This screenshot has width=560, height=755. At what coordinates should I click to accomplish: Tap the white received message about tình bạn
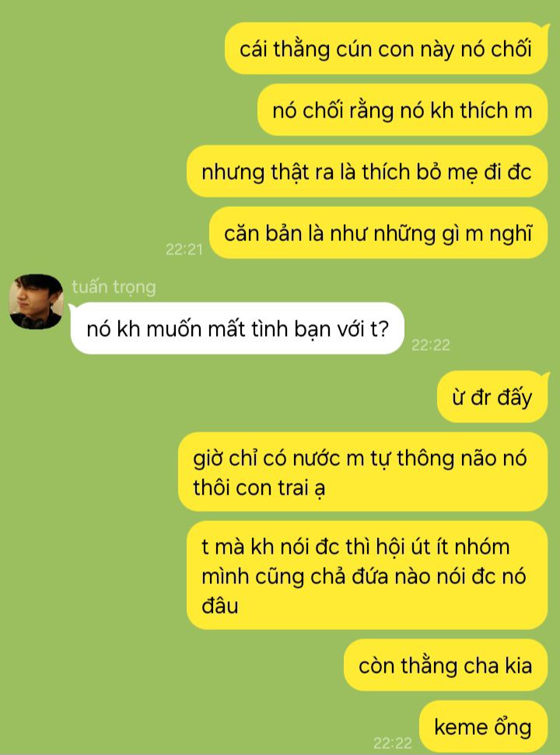coord(237,328)
